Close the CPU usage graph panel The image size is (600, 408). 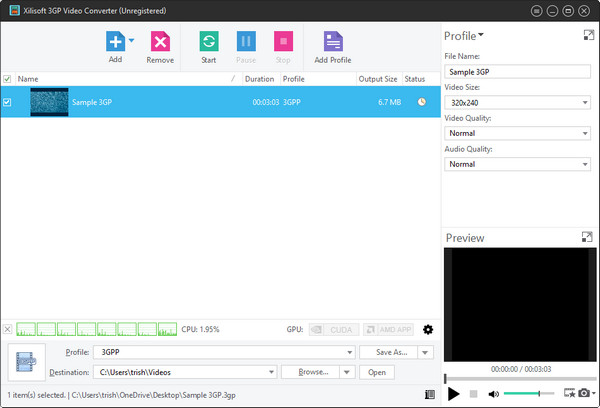(7, 329)
